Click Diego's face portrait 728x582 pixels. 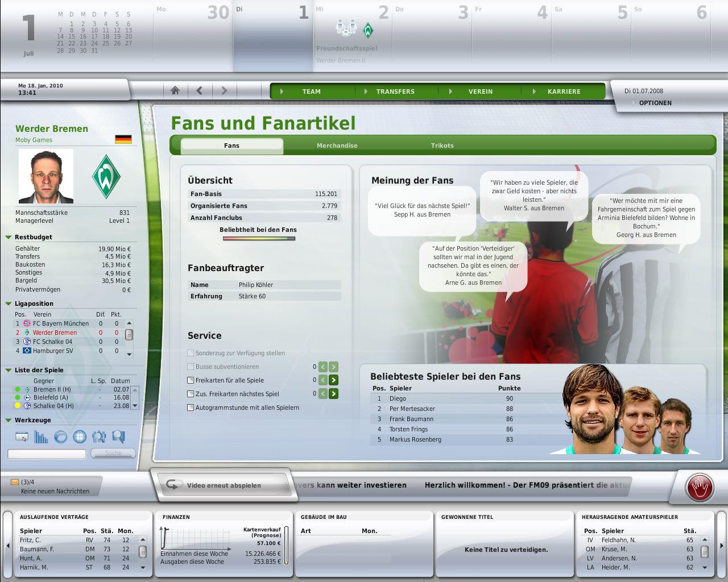(591, 409)
